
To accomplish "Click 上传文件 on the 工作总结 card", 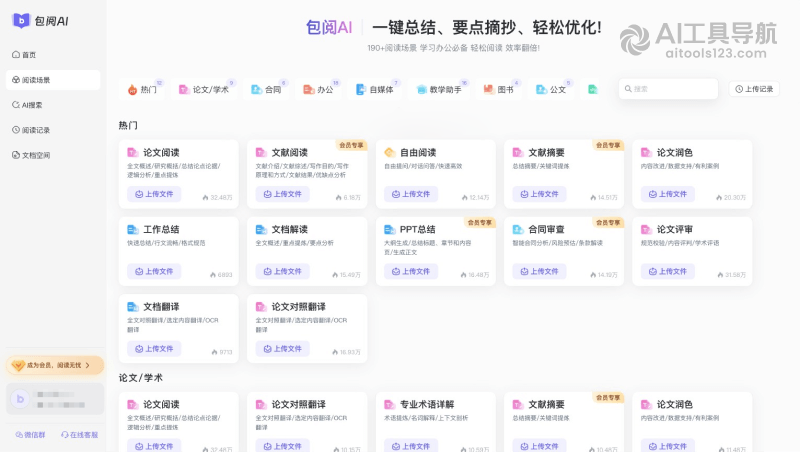I will tap(154, 271).
